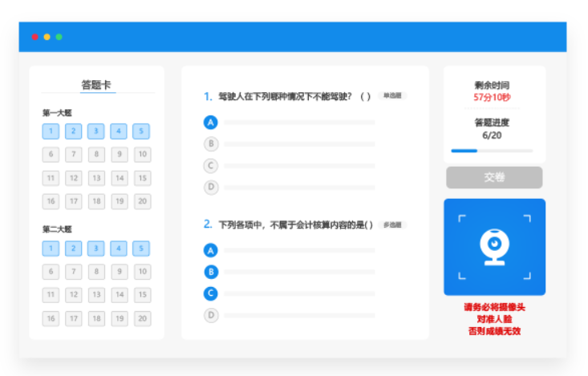This screenshot has width=588, height=376.
Task: Select option A for question 1
Action: click(211, 123)
